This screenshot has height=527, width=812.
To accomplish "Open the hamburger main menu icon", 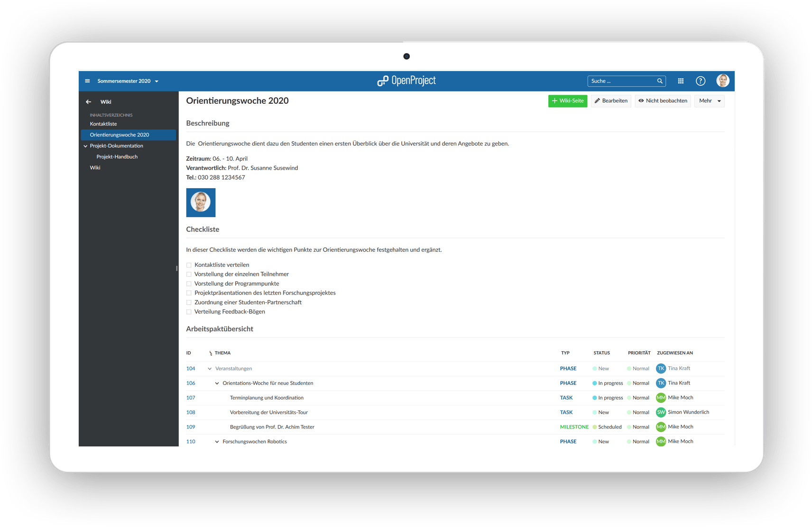I will tap(87, 81).
